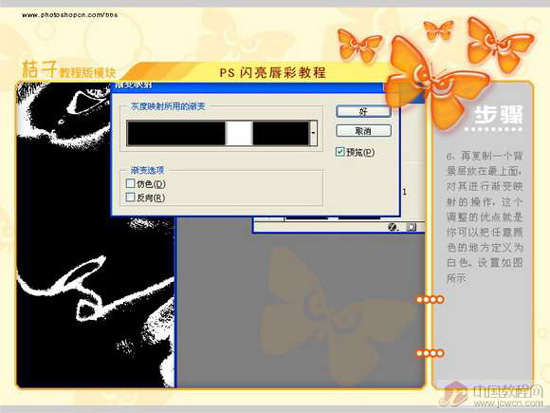
Task: Click the layer style icon in layers panel
Action: [x=392, y=227]
